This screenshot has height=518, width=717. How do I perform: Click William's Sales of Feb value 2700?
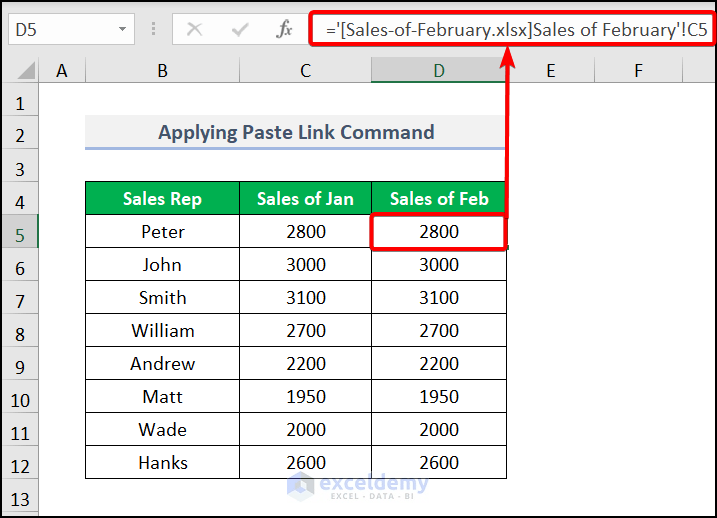pos(439,330)
